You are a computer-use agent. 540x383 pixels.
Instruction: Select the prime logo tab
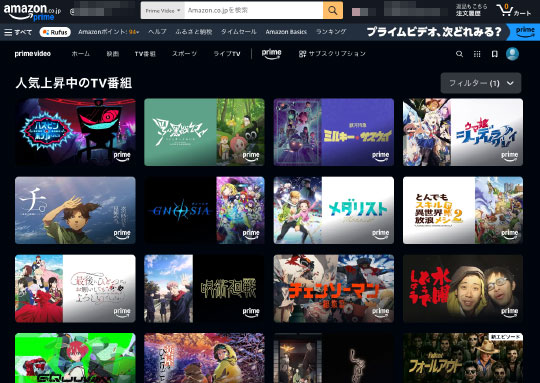pyautogui.click(x=271, y=54)
